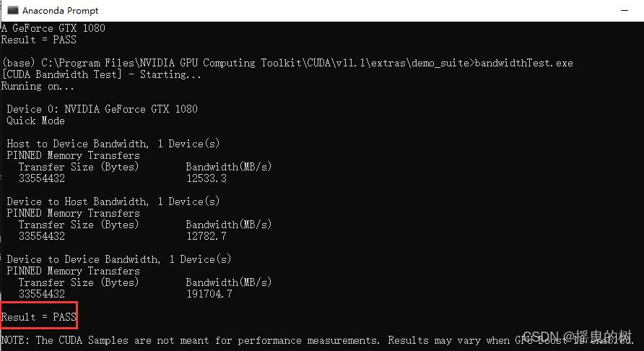Click the top Result = PASS line

click(x=39, y=40)
